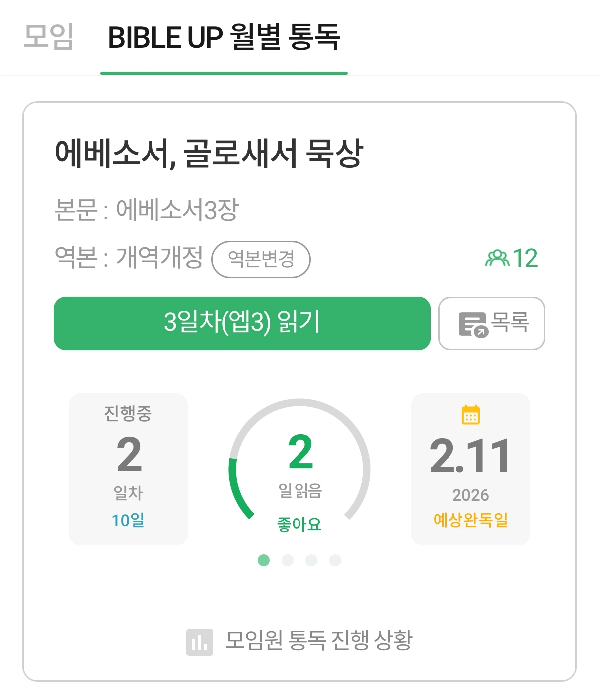Jump to the third page dot
Viewport: 599px width, 700px height.
pyautogui.click(x=311, y=560)
